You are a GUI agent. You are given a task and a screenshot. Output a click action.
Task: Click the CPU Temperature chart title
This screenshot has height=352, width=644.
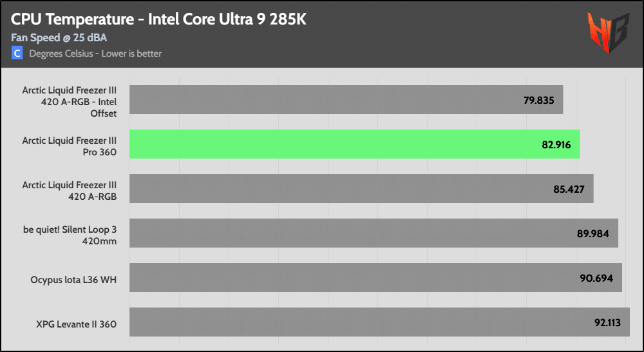tap(158, 19)
